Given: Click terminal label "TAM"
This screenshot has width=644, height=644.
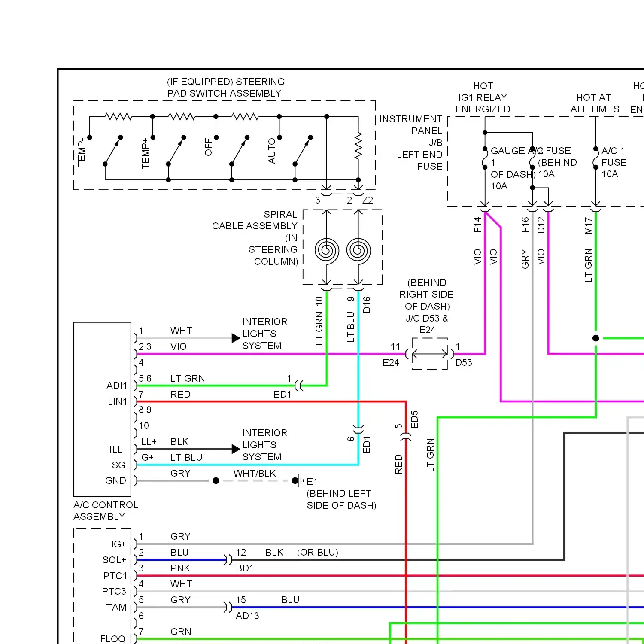Looking at the screenshot, I should pyautogui.click(x=116, y=607).
